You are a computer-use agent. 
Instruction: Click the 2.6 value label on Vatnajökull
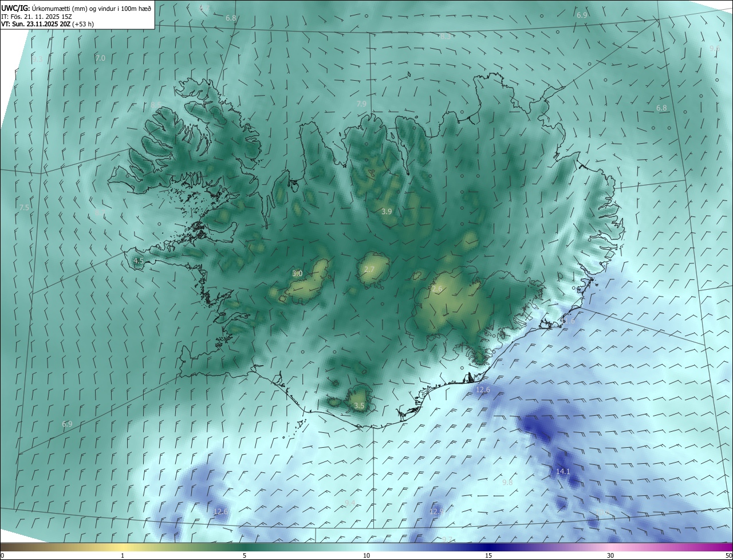pyautogui.click(x=437, y=290)
